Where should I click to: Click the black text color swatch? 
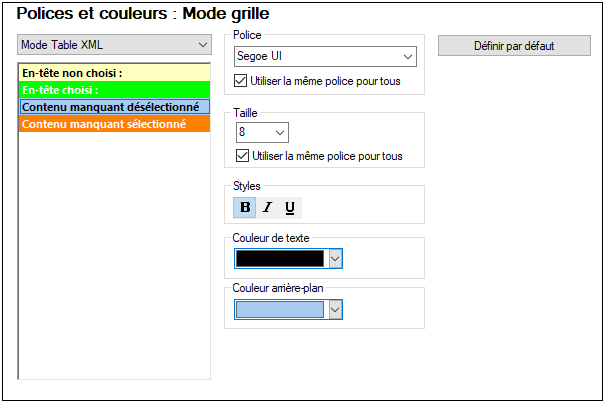pos(280,259)
